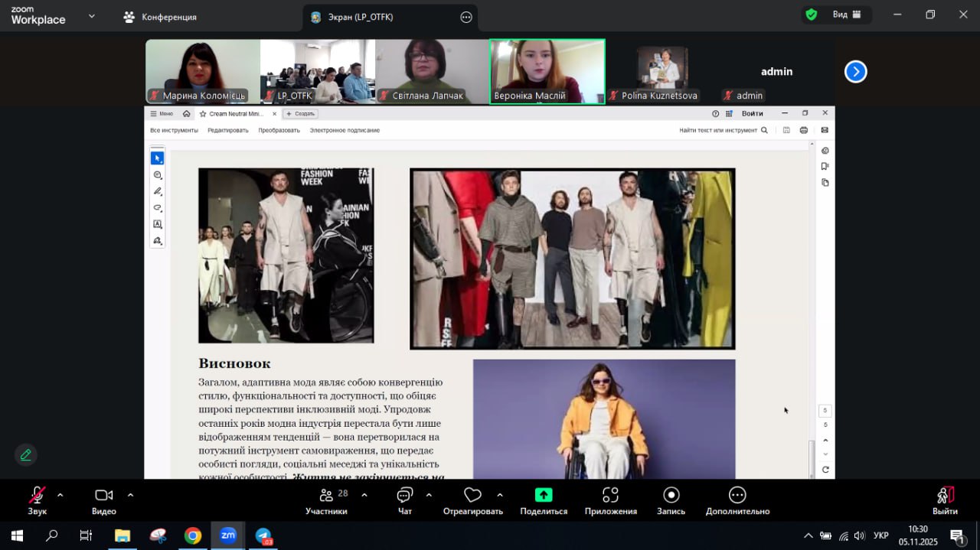980x550 pixels.
Task: Turn on camera with Видео button
Action: [x=104, y=501]
